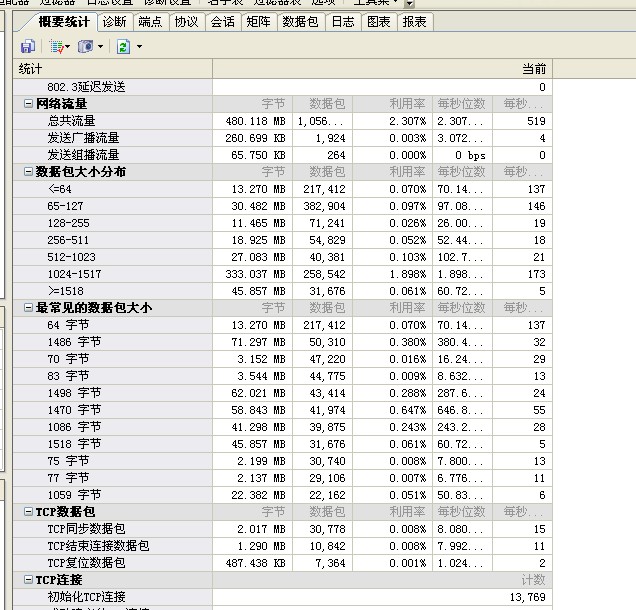Select the 1024-1517 packet size row

click(x=282, y=274)
